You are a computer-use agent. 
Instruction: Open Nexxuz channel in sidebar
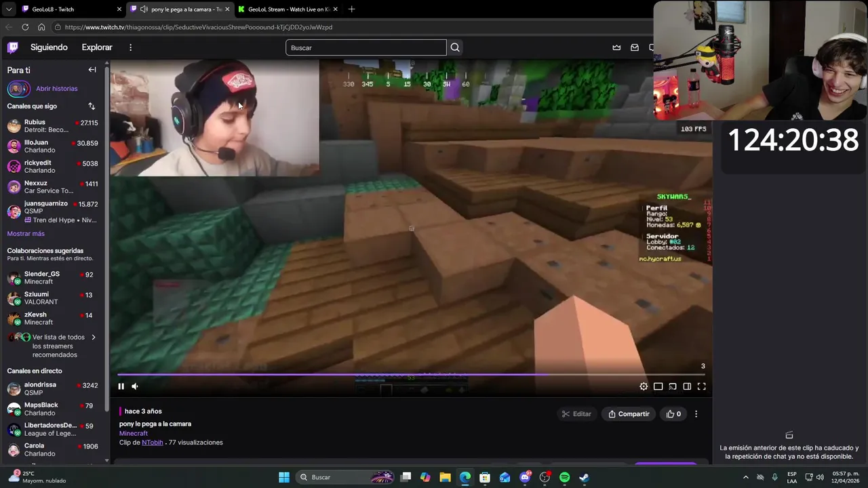coord(53,187)
